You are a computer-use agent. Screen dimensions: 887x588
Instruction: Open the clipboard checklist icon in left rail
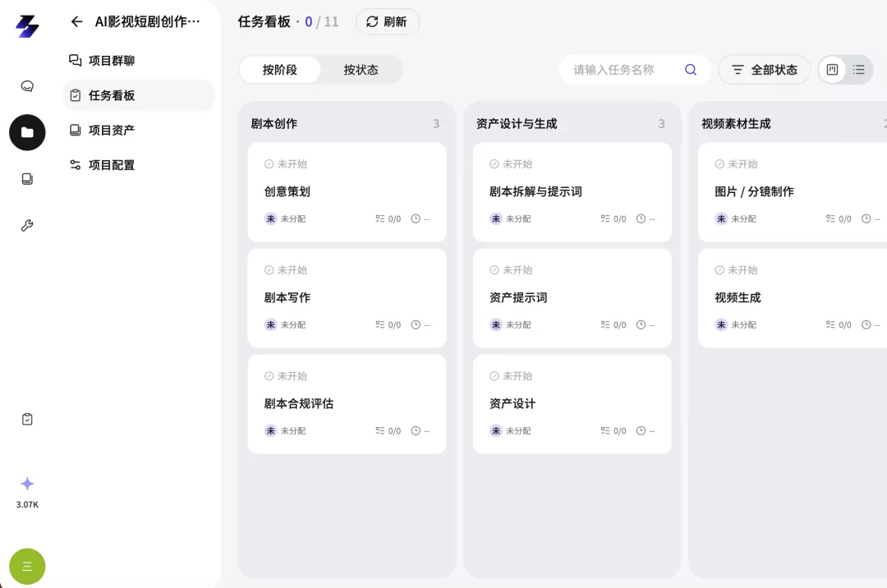coord(27,419)
